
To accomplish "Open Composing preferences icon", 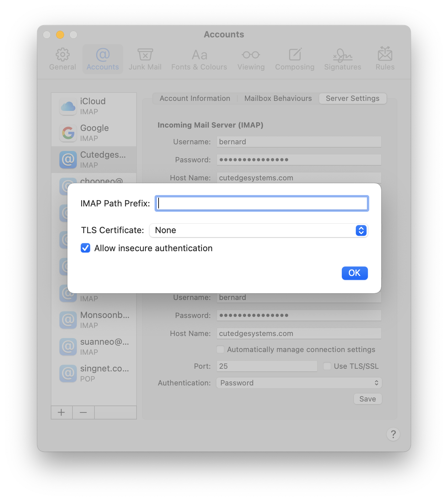I will pyautogui.click(x=295, y=55).
